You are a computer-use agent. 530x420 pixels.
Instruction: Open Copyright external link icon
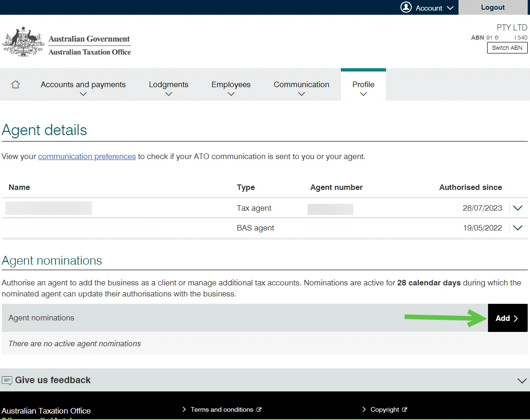click(x=405, y=409)
